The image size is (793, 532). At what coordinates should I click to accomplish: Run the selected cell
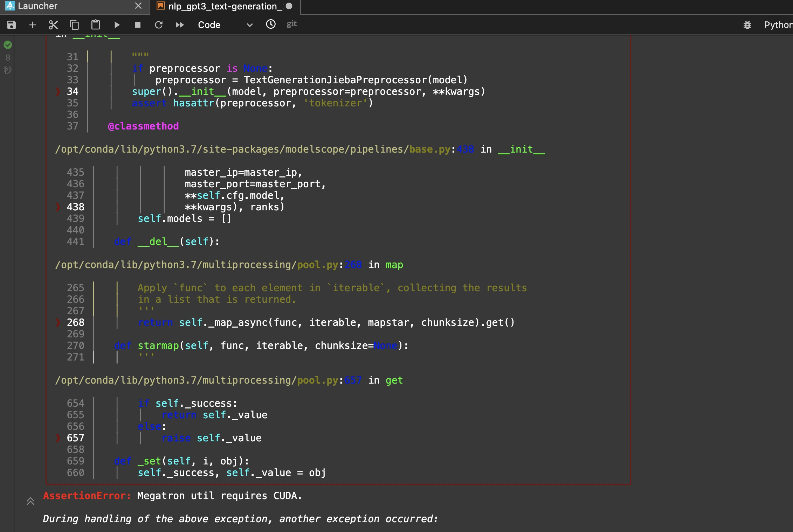pos(117,25)
